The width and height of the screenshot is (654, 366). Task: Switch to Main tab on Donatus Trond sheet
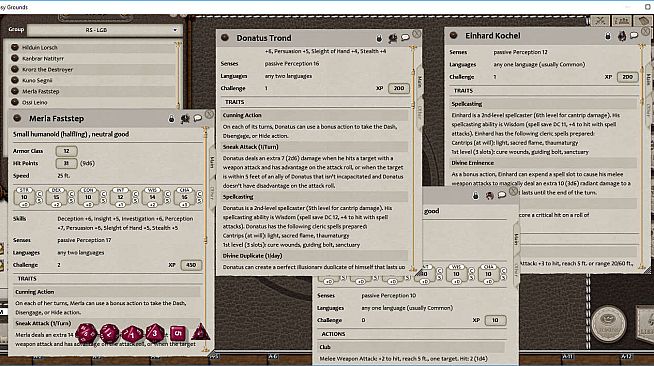tap(420, 82)
